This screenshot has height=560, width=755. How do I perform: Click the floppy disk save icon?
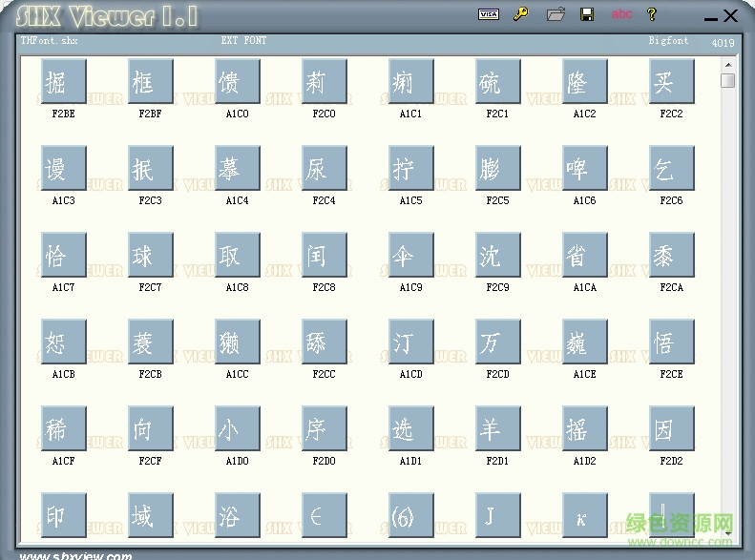[587, 14]
